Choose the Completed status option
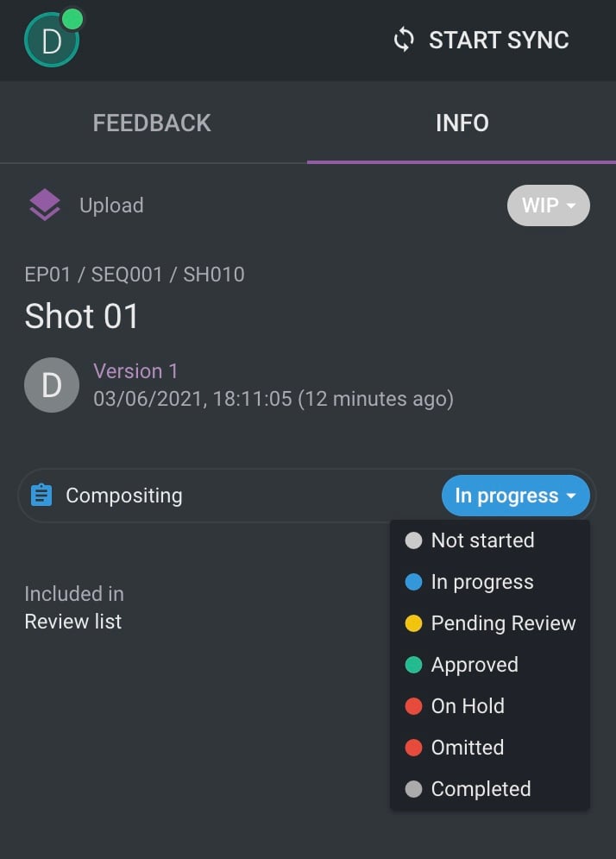The width and height of the screenshot is (616, 859). tap(490, 789)
